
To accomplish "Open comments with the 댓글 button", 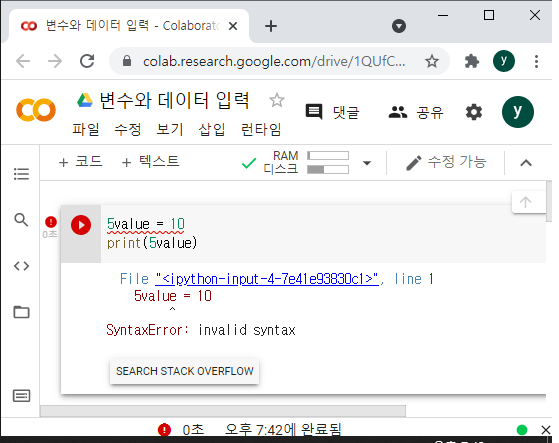I will click(x=333, y=112).
